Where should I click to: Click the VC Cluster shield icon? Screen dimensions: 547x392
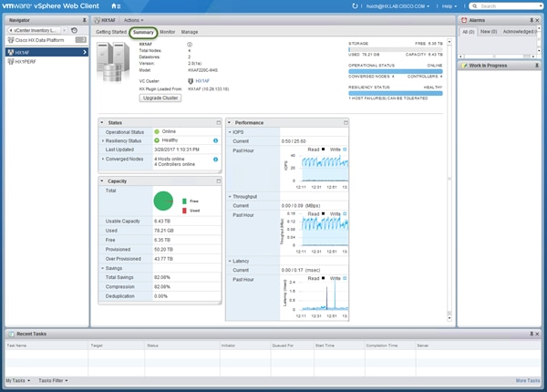191,81
